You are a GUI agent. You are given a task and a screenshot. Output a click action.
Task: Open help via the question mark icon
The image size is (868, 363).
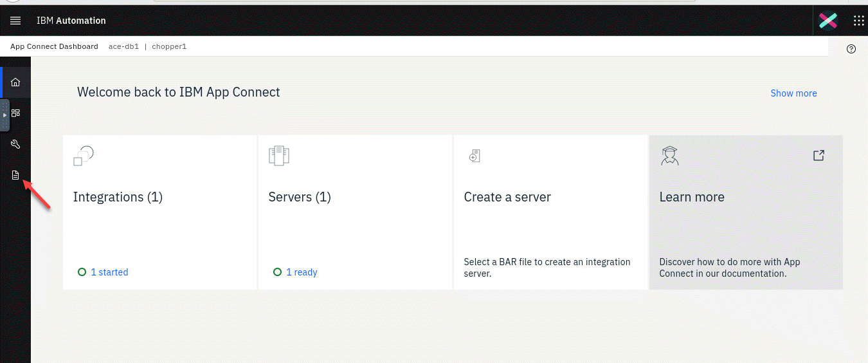tap(851, 49)
